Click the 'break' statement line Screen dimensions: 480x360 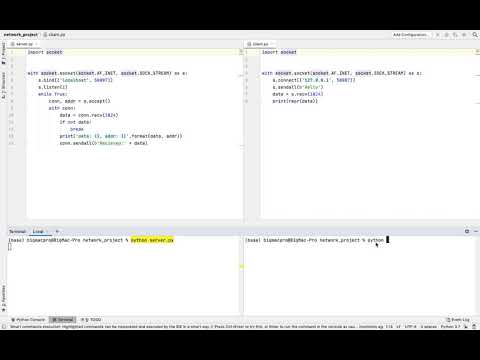(77, 129)
